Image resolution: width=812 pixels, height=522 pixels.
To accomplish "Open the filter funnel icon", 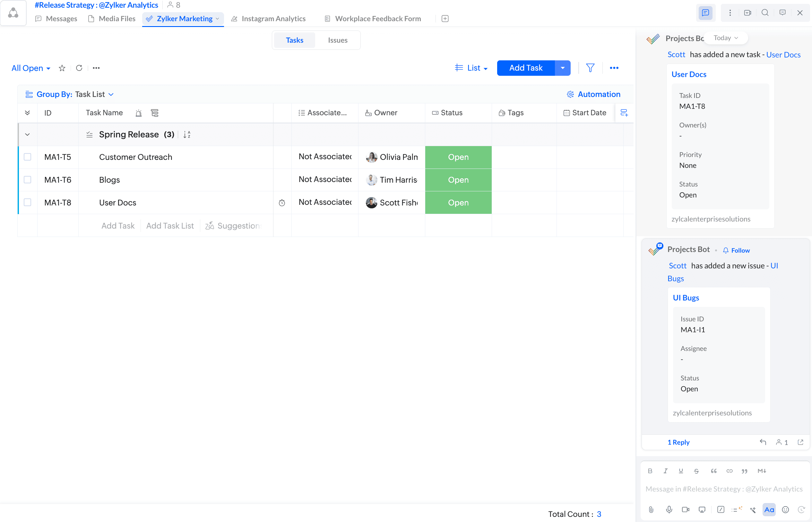I will click(x=590, y=68).
